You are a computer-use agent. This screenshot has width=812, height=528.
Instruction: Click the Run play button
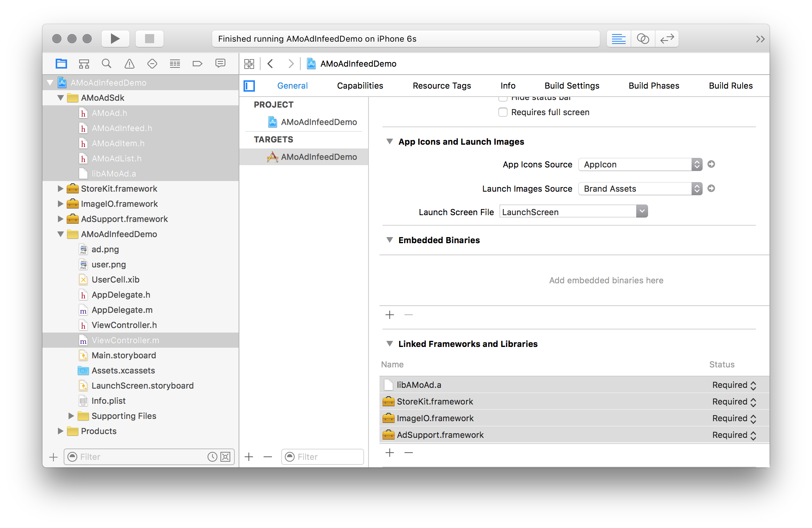[115, 39]
